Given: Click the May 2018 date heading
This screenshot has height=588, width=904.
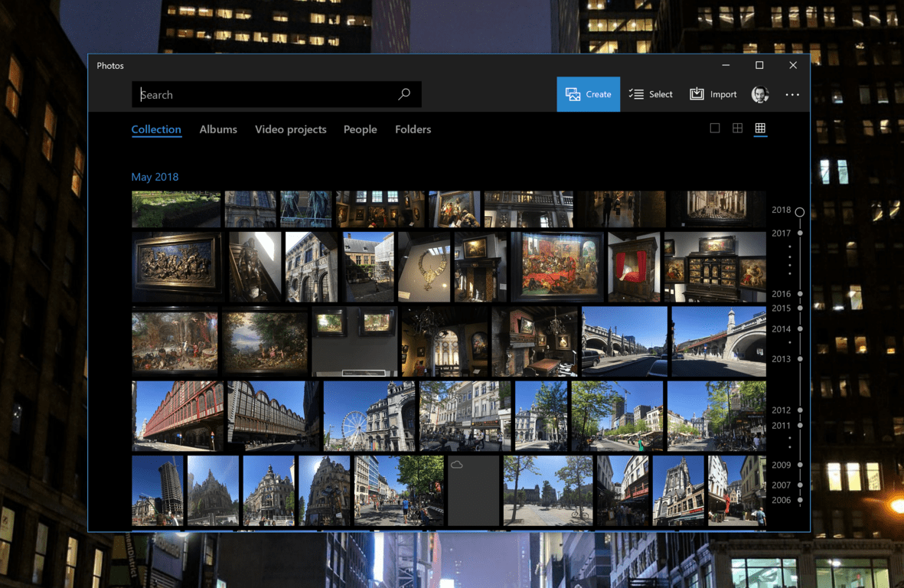Looking at the screenshot, I should click(x=155, y=177).
